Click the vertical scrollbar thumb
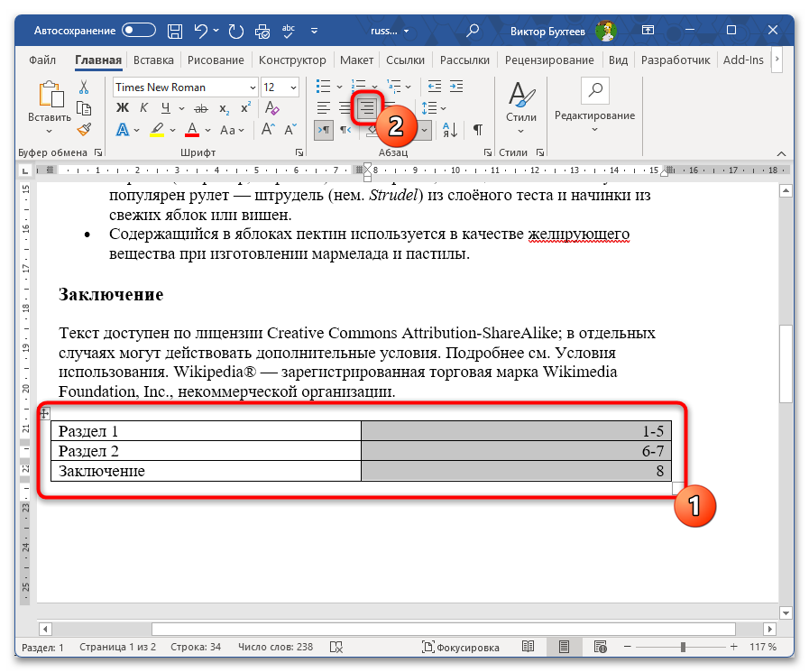This screenshot has width=809, height=672. (x=786, y=364)
